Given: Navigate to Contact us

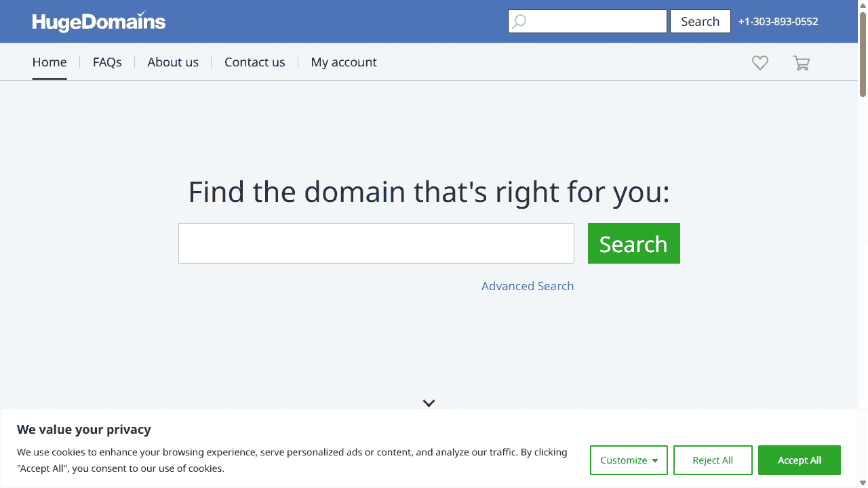Looking at the screenshot, I should pyautogui.click(x=254, y=62).
